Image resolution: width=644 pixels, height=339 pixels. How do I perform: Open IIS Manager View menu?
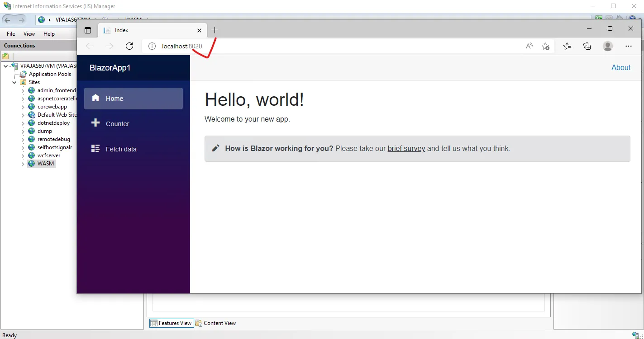pos(29,34)
